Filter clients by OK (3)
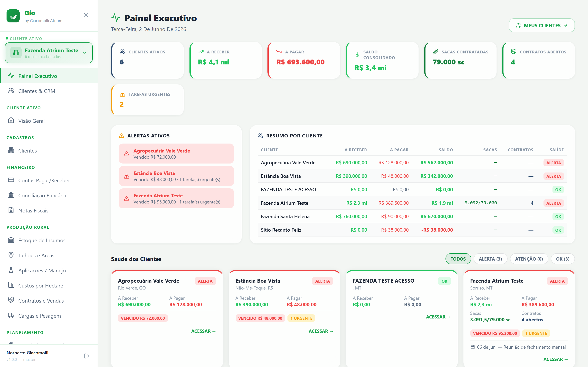Image resolution: width=588 pixels, height=367 pixels. pos(562,259)
